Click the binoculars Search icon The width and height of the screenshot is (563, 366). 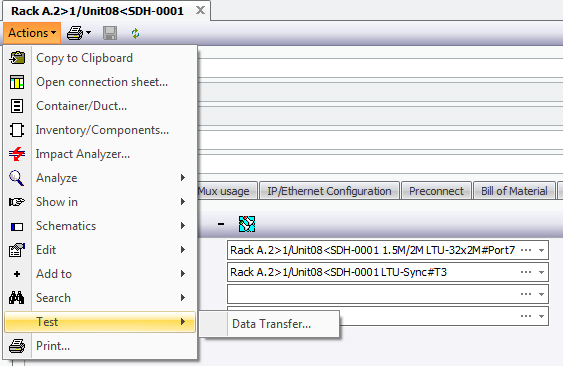click(17, 298)
